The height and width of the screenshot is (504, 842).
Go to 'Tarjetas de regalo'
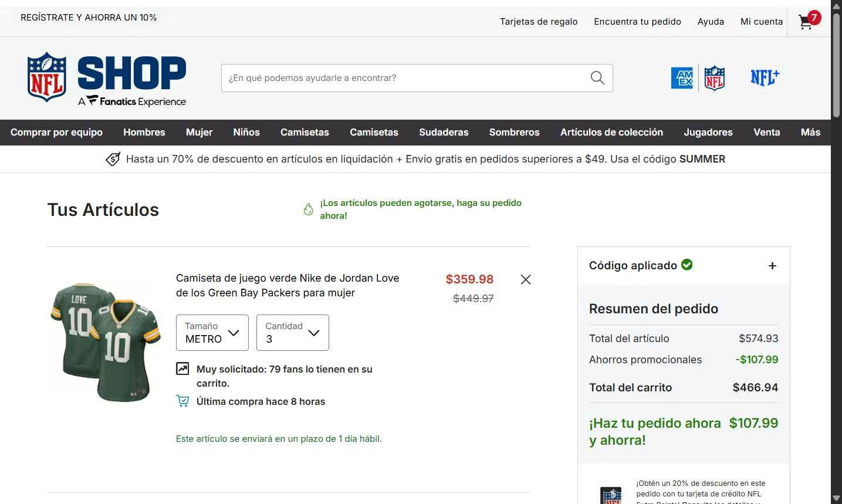coord(539,22)
